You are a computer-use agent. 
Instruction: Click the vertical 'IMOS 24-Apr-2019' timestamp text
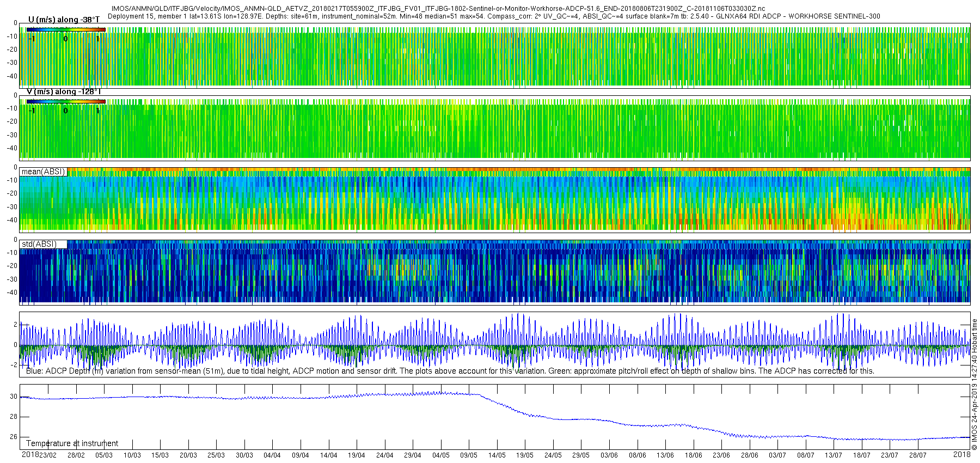pos(975,384)
